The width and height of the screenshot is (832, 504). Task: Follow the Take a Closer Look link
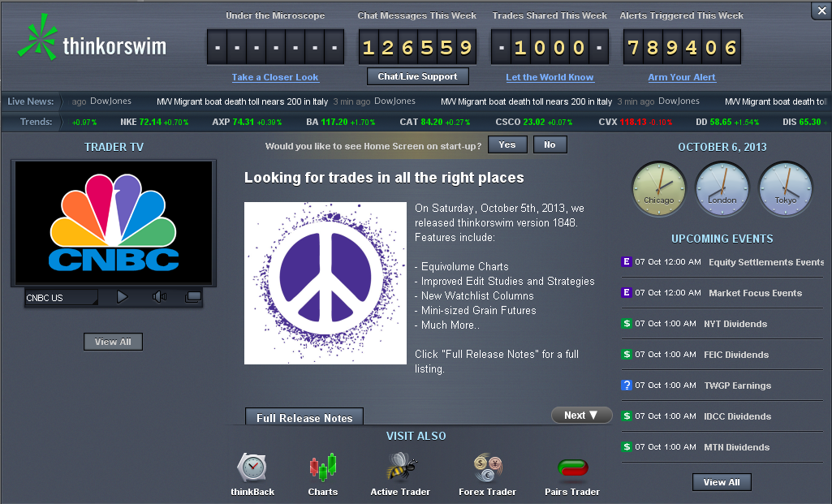pyautogui.click(x=275, y=77)
